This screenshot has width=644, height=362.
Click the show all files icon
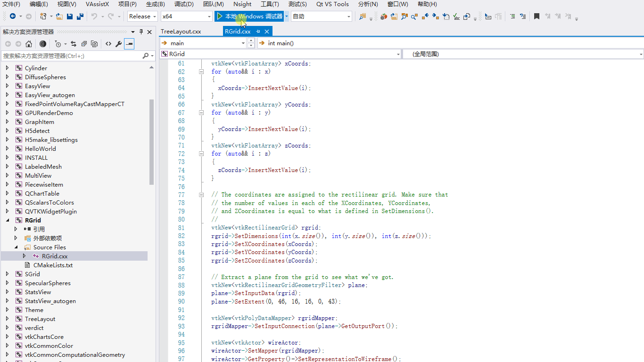94,44
